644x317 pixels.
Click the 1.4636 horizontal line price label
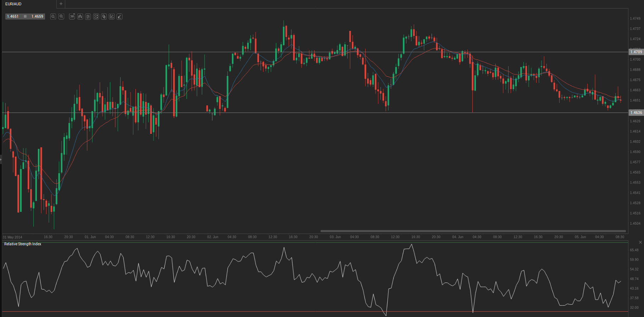(x=636, y=113)
